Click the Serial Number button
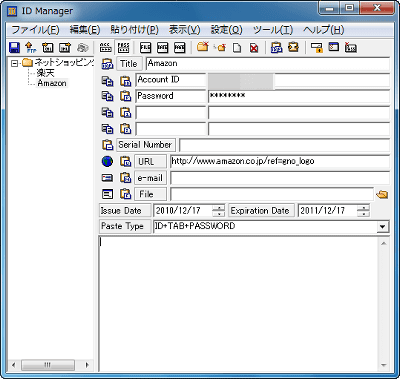 145,145
